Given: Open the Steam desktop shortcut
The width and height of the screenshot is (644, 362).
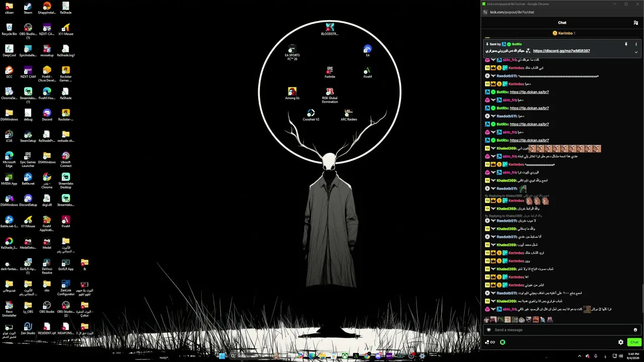Looking at the screenshot, I should click(x=28, y=8).
